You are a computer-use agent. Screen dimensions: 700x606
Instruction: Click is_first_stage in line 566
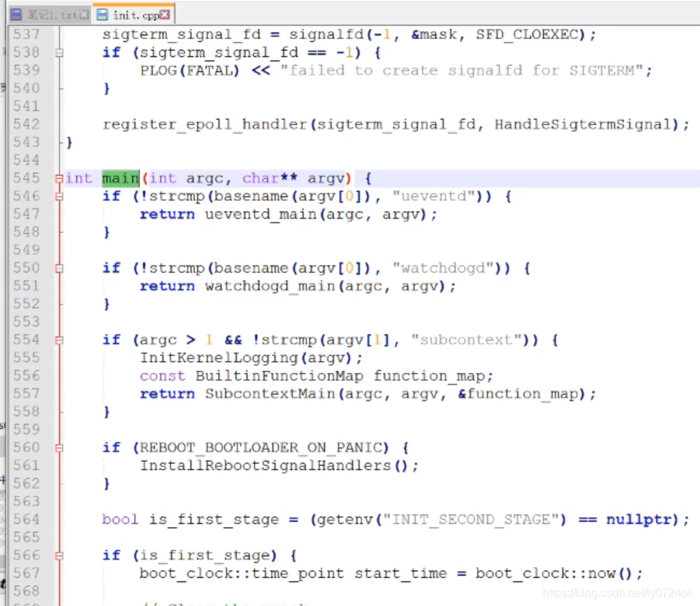click(x=205, y=556)
